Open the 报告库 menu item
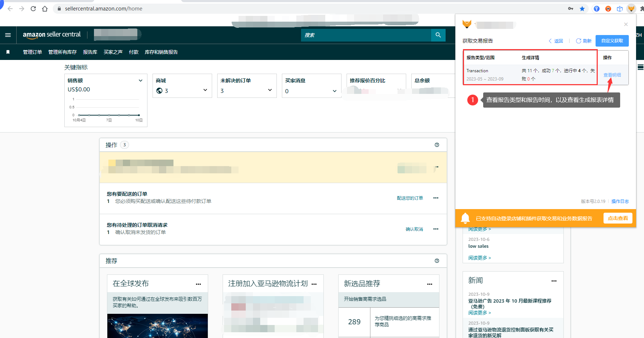Viewport: 644px width, 338px height. [90, 52]
